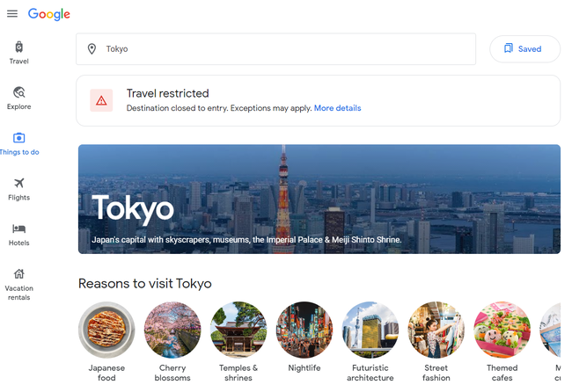Image resolution: width=572 pixels, height=392 pixels.
Task: Open the Hotels bed icon
Action: 19,229
